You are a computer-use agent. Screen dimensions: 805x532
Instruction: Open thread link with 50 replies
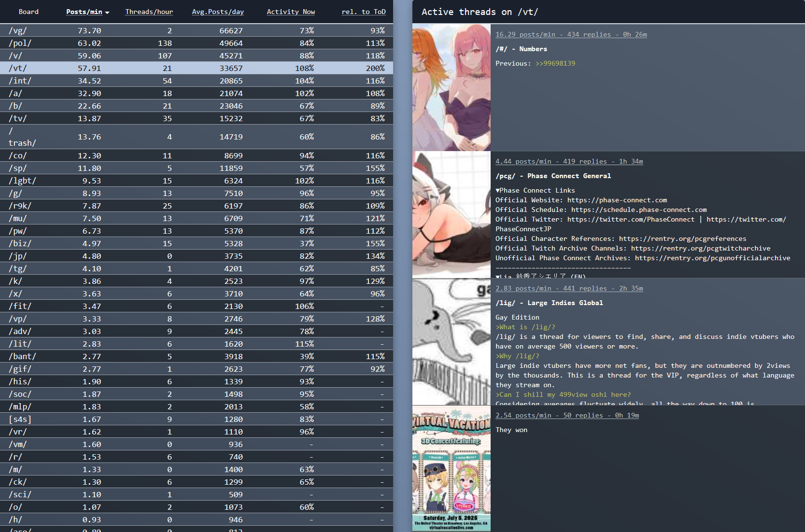pos(567,415)
